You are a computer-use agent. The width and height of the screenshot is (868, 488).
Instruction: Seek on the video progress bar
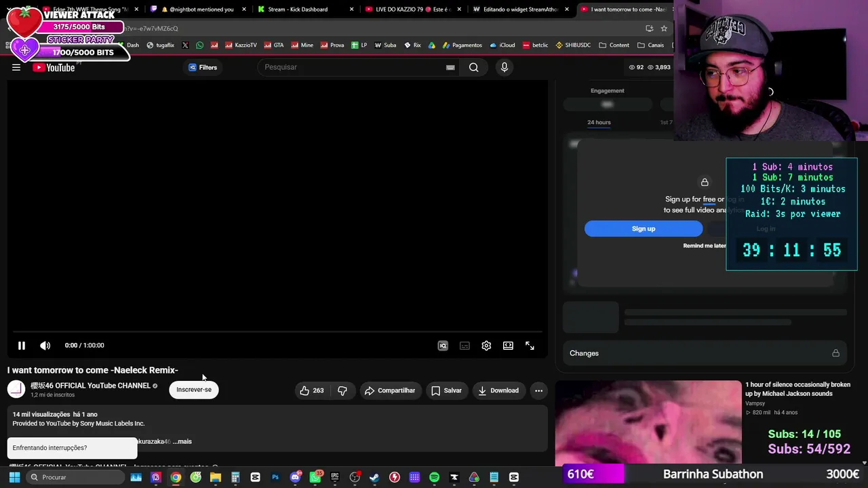[x=277, y=332]
